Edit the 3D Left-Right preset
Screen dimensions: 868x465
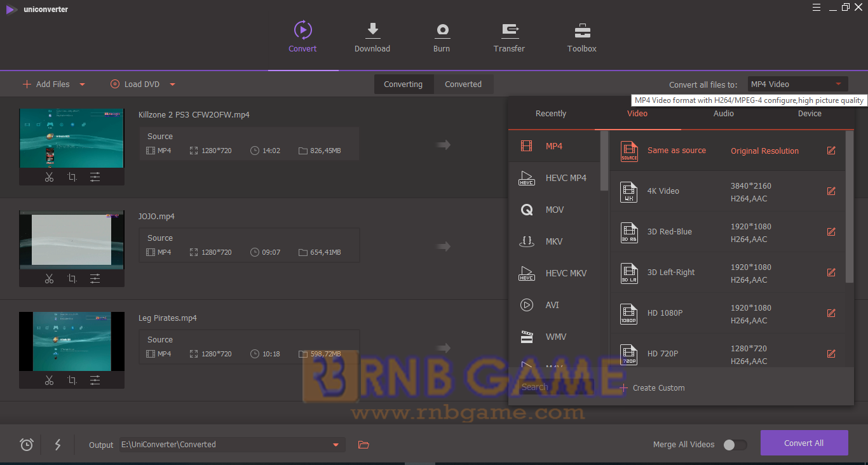(x=831, y=273)
